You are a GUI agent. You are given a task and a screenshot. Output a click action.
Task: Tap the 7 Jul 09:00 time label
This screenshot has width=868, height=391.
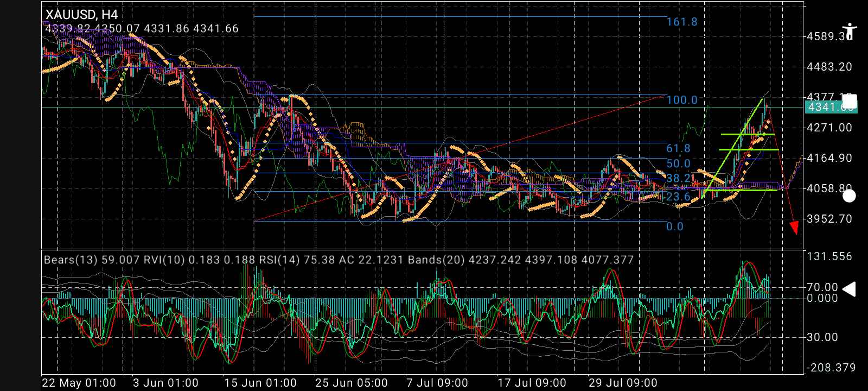click(x=437, y=383)
